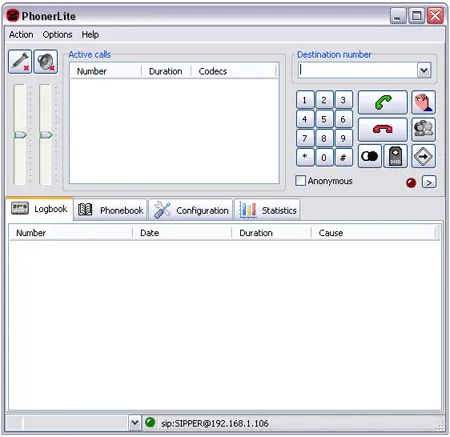The width and height of the screenshot is (450, 437).
Task: Start a conference with the people icon
Action: 423,129
